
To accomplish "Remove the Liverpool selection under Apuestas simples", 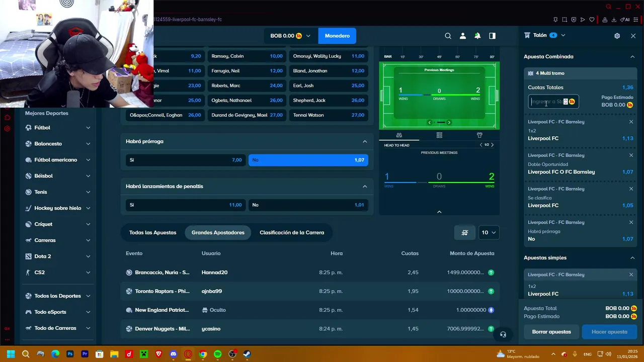I will click(x=631, y=275).
